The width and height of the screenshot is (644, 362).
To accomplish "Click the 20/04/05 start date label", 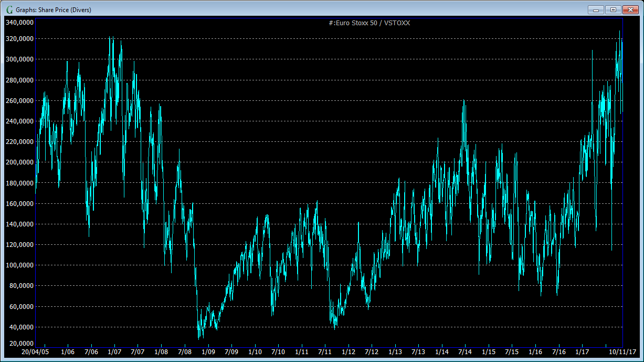I will tap(35, 351).
